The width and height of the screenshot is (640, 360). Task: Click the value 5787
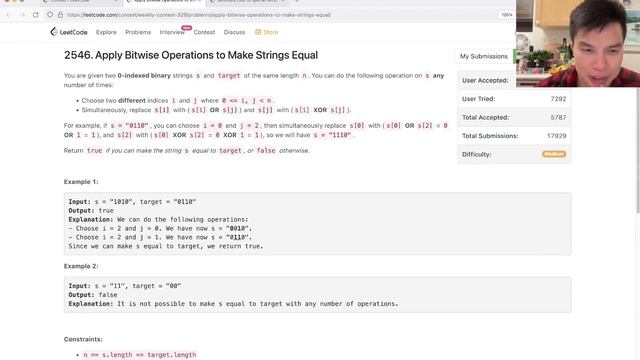click(558, 117)
